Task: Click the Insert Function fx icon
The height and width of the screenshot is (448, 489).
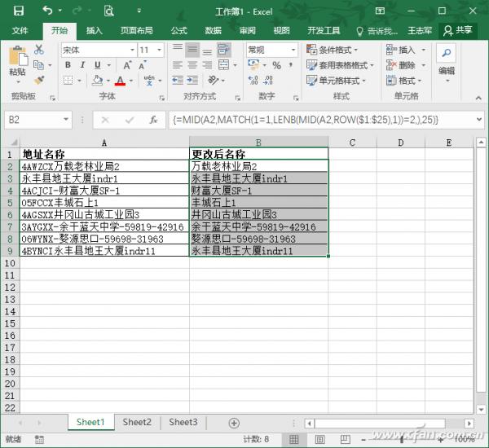Action: (152, 120)
